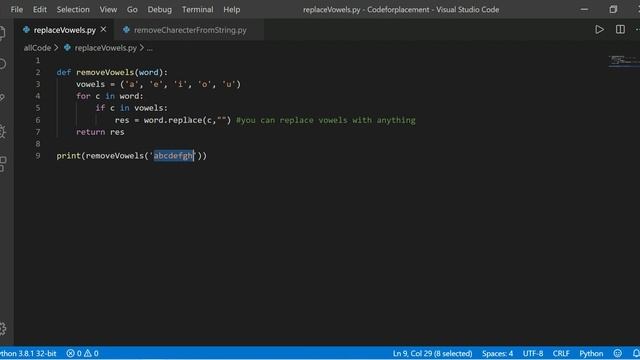Open the Edit menu
Screen dimensions: 640x360
point(40,9)
